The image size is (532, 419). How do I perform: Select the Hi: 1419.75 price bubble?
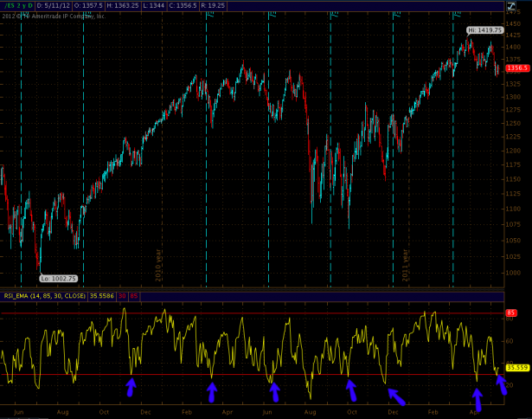[484, 30]
